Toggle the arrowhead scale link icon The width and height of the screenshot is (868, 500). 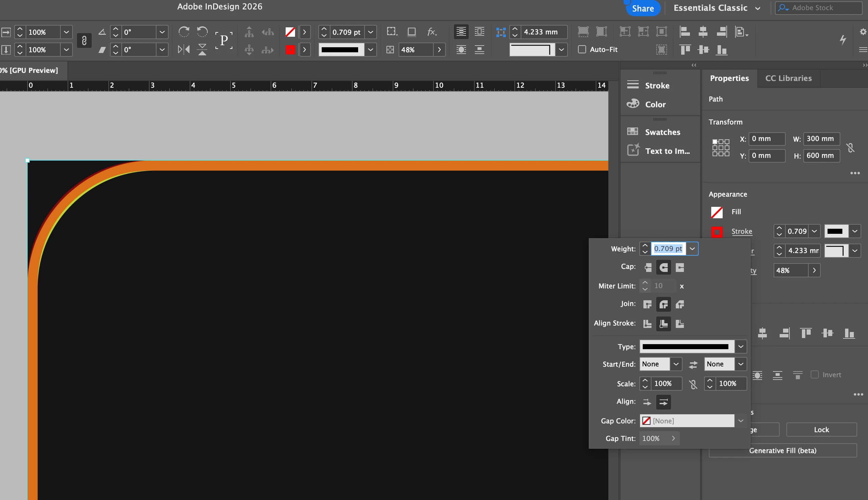tap(693, 384)
